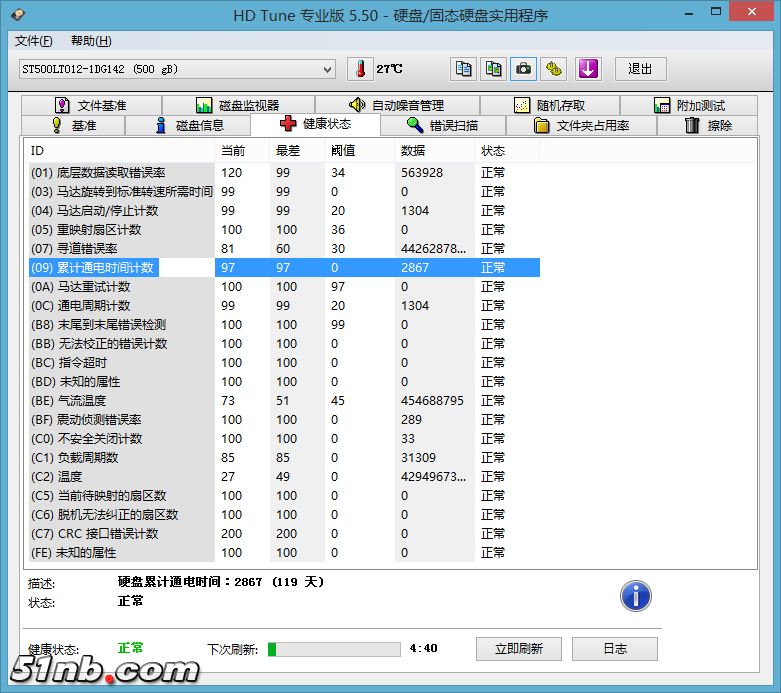Open the 磁盘信息 tab
This screenshot has height=693, width=781.
(x=188, y=125)
